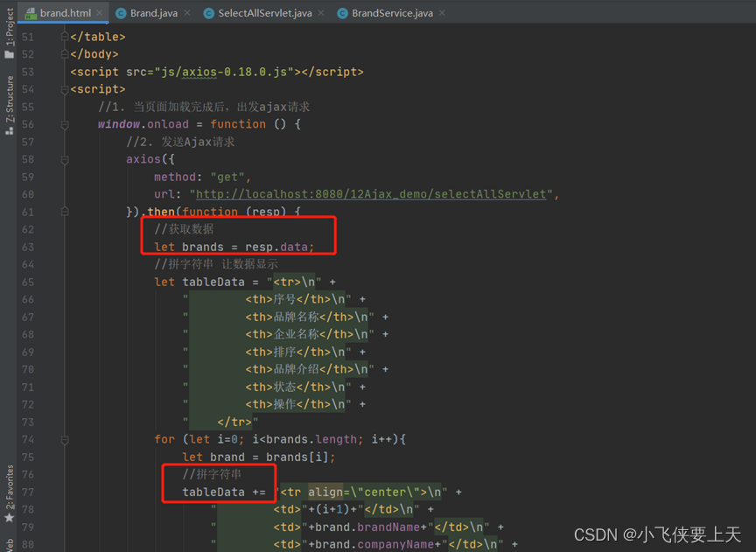This screenshot has height=552, width=756.
Task: Collapse code fold at line 52
Action: pyautogui.click(x=65, y=54)
